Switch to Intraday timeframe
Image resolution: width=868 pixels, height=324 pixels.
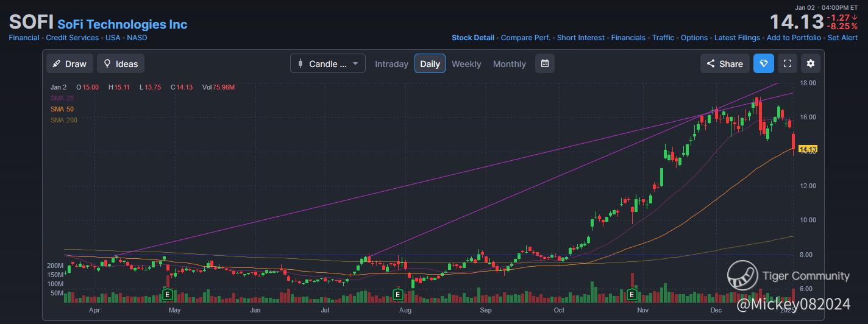[391, 64]
